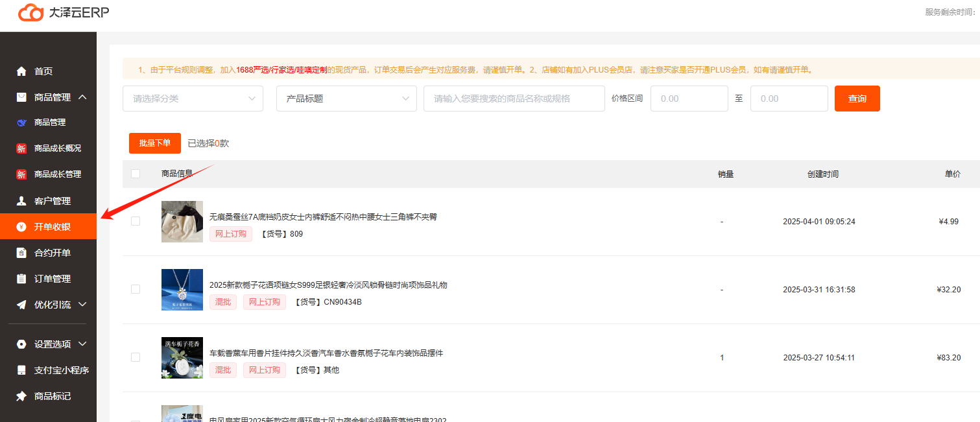The width and height of the screenshot is (980, 422).
Task: Open the 产品标题 search-type dropdown
Action: pyautogui.click(x=346, y=99)
